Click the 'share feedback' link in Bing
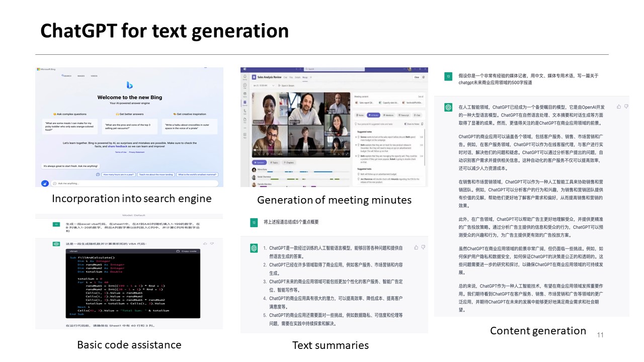This screenshot has width=644, height=362. tap(117, 146)
